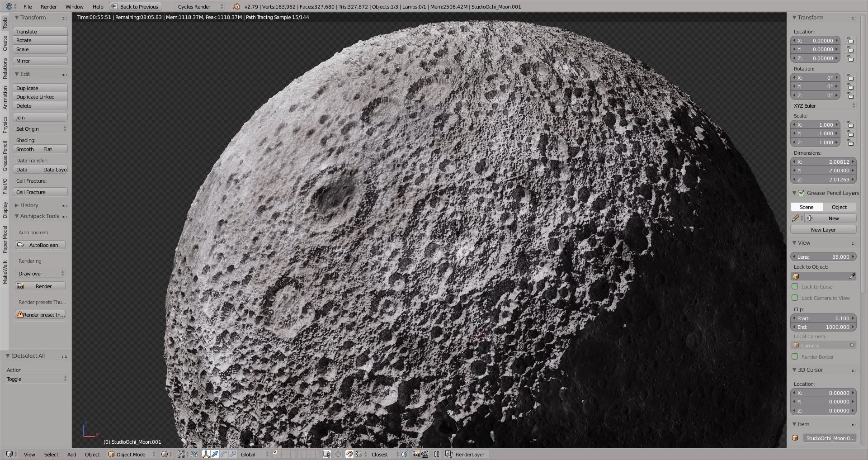The width and height of the screenshot is (868, 460).
Task: Click the RenderLayer selector icon
Action: click(x=448, y=454)
